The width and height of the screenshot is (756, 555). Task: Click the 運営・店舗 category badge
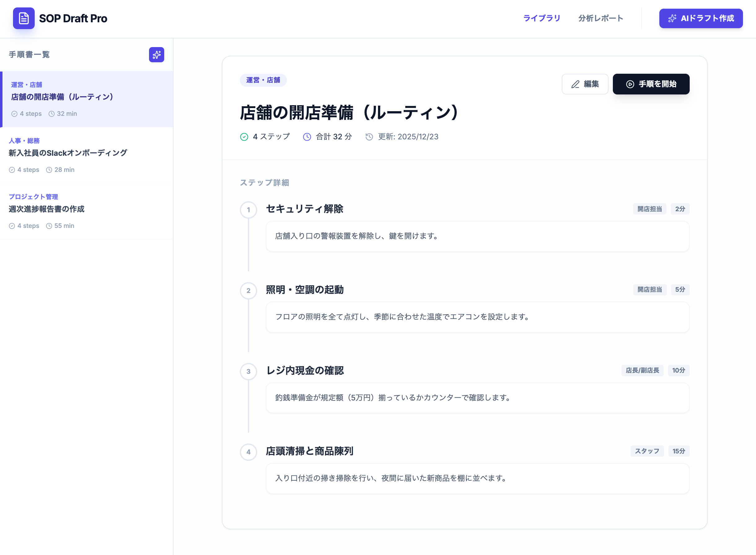pyautogui.click(x=263, y=80)
